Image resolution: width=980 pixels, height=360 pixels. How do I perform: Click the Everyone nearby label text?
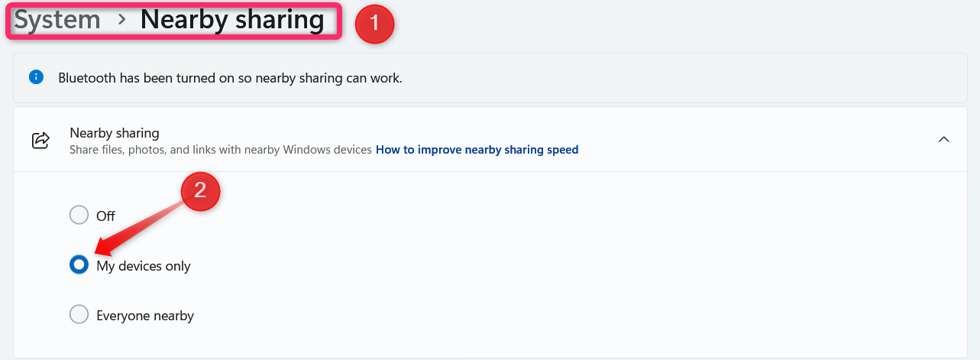click(145, 315)
